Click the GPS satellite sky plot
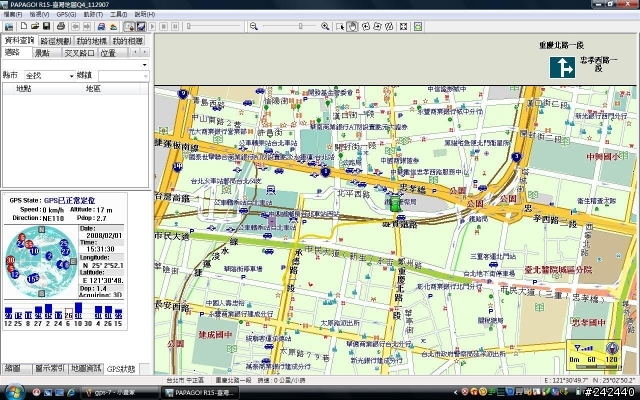This screenshot has width=640, height=400. [41, 262]
